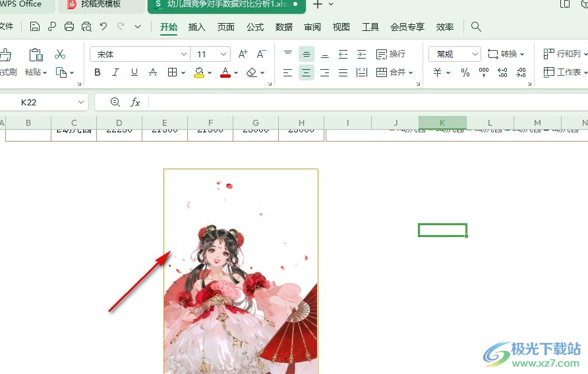Toggle Wrap Text (换行)
This screenshot has width=588, height=374.
391,55
